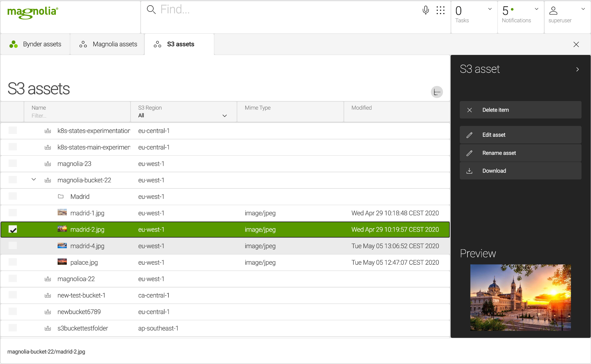Viewport: 591px width, 364px height.
Task: Switch to the Bynder assets tab
Action: (35, 44)
